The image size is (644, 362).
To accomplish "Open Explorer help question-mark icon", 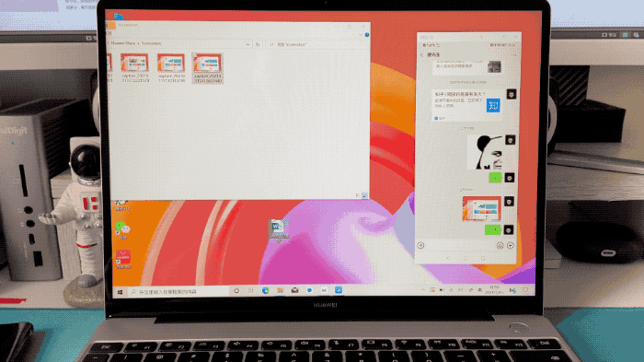I will tap(367, 35).
